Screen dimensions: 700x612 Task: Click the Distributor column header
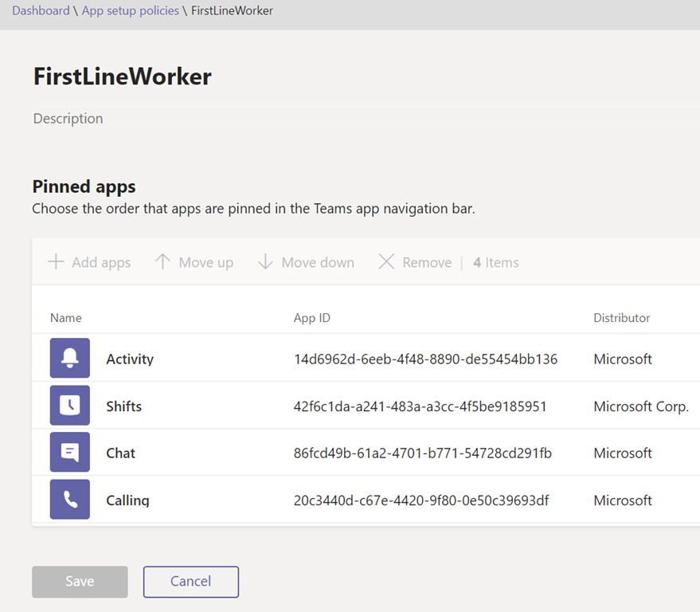coord(622,318)
